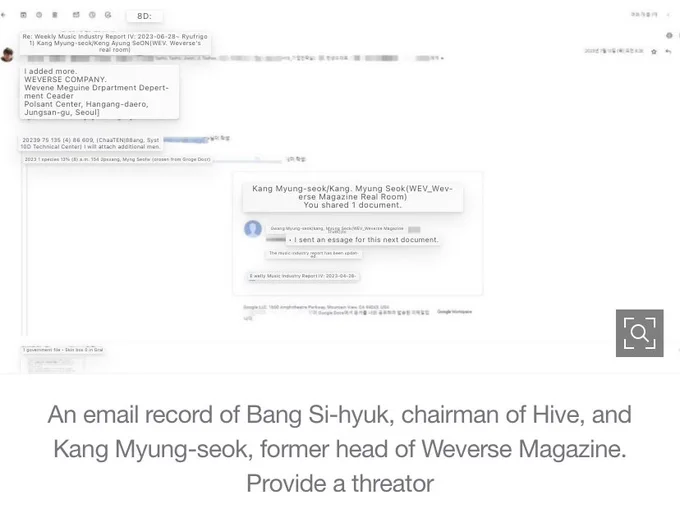
Task: Enlarge the image with the magnifier button
Action: (x=639, y=333)
